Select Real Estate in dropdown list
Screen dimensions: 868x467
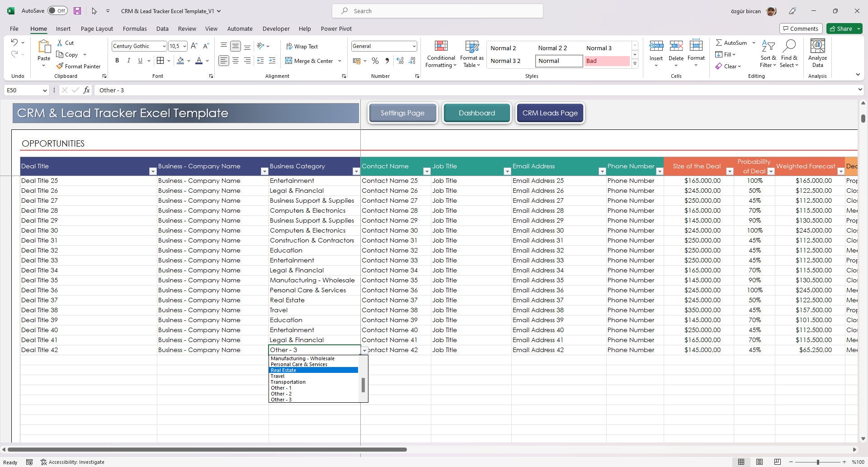click(314, 370)
